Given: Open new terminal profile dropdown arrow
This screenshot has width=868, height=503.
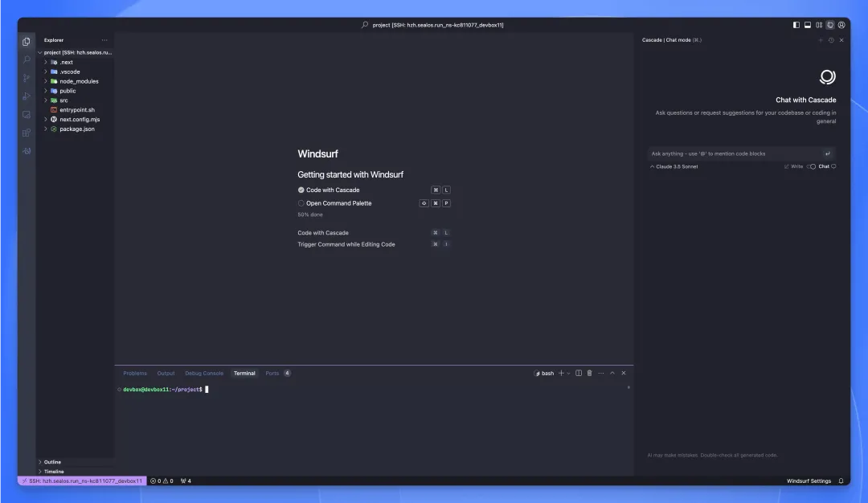Looking at the screenshot, I should click(568, 373).
